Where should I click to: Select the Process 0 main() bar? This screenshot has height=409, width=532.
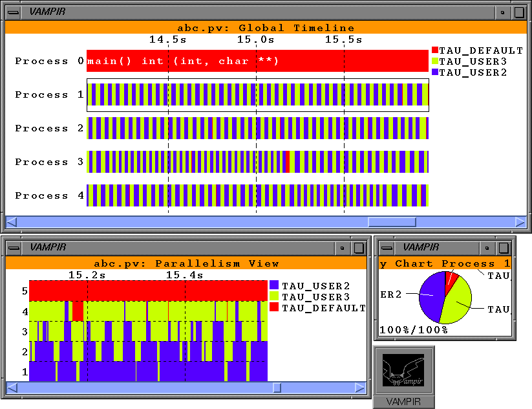click(257, 61)
